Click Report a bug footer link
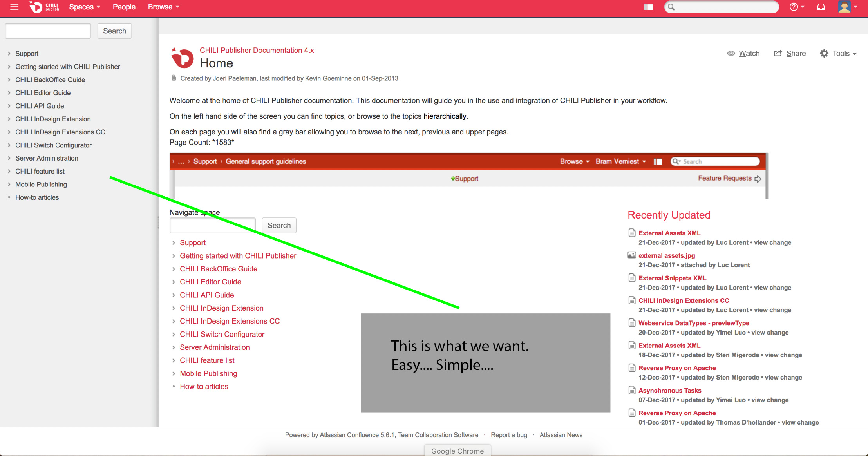868x456 pixels. [509, 435]
